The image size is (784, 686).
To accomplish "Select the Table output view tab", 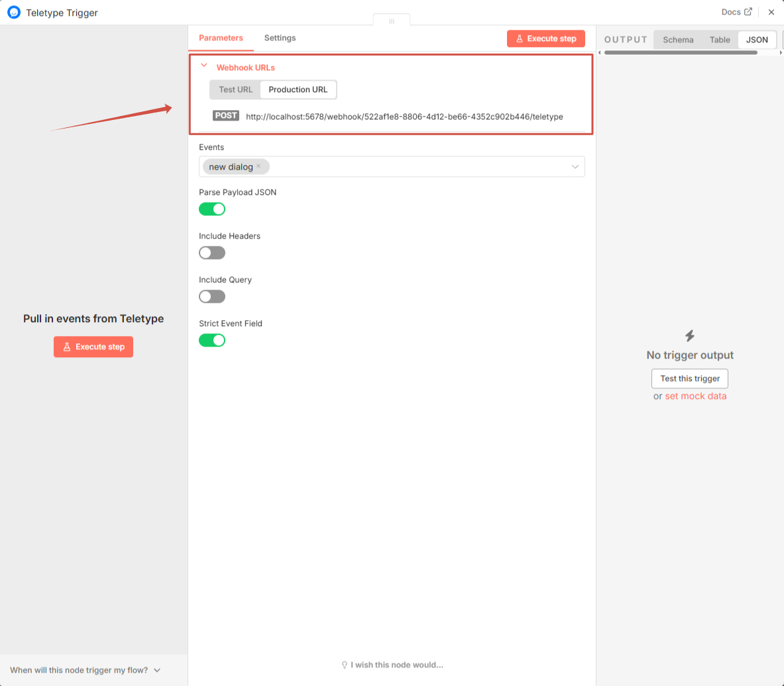I will pos(720,40).
